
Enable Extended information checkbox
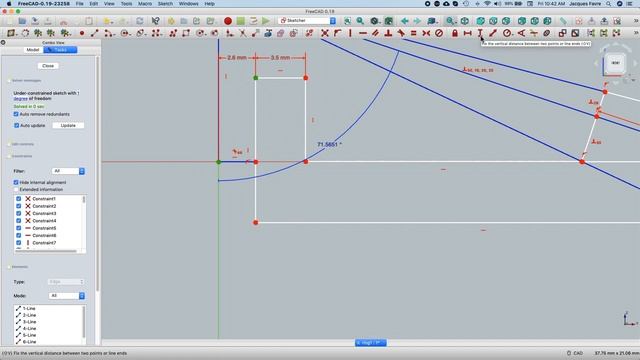[x=16, y=190]
